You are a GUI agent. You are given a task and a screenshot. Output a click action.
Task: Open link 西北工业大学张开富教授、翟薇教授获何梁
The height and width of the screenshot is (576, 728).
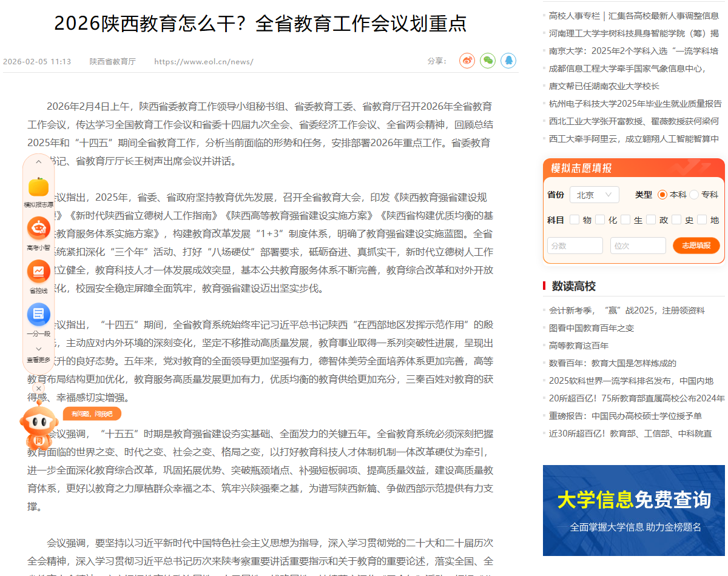pyautogui.click(x=634, y=121)
